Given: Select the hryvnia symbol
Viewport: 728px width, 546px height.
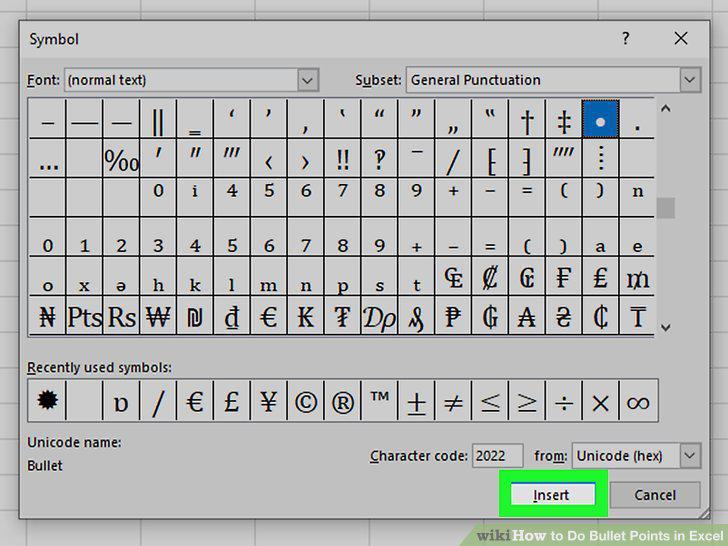Looking at the screenshot, I should coord(564,317).
